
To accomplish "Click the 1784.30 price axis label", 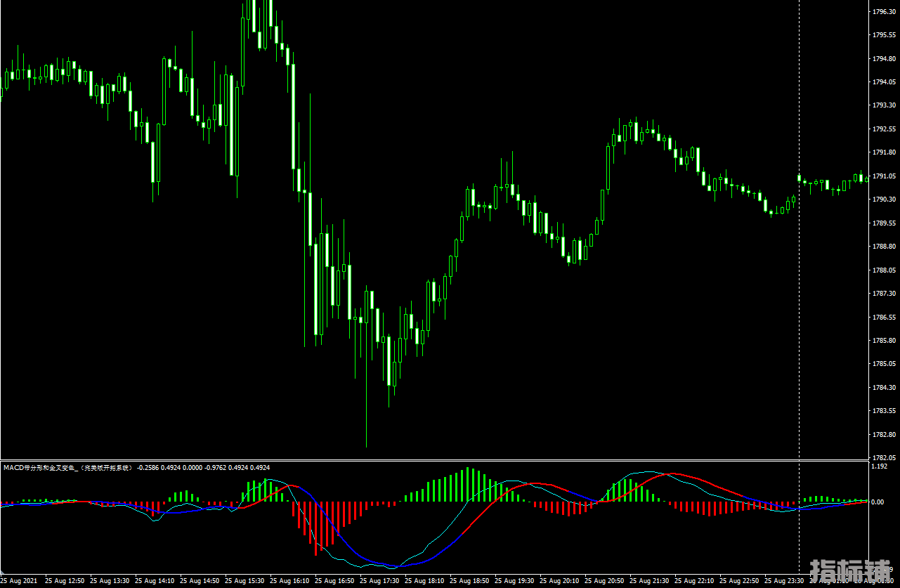I will [882, 387].
